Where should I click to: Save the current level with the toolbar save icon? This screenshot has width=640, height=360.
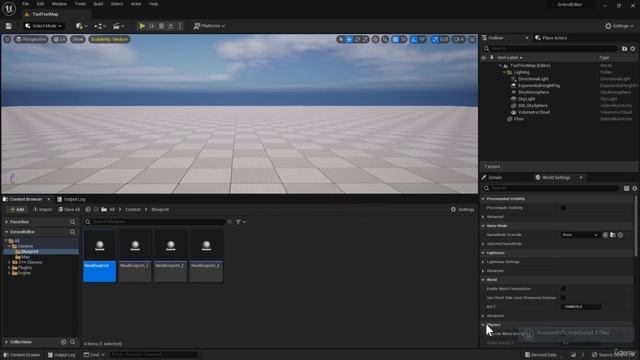(x=9, y=26)
